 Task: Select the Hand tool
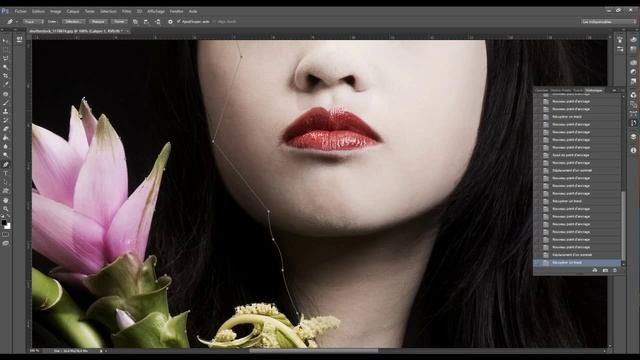point(5,200)
